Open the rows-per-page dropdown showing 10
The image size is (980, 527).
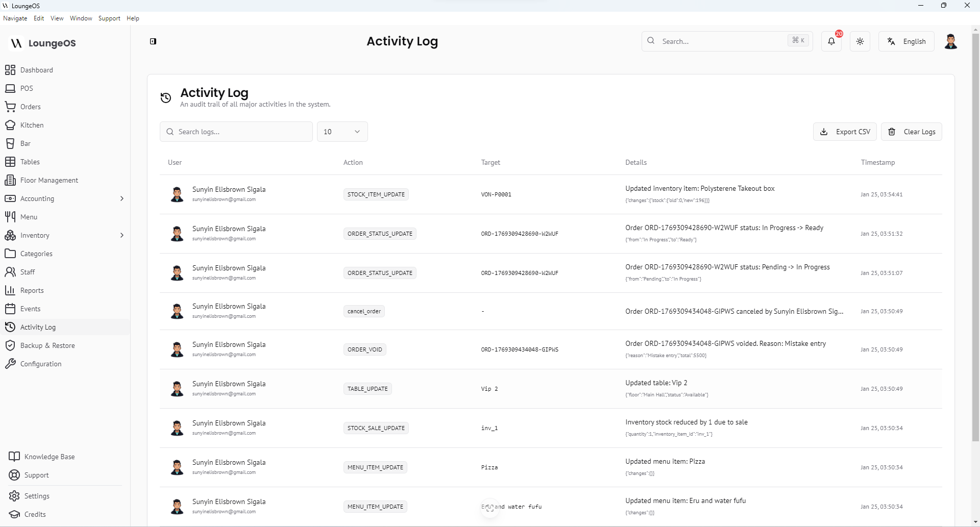point(342,132)
